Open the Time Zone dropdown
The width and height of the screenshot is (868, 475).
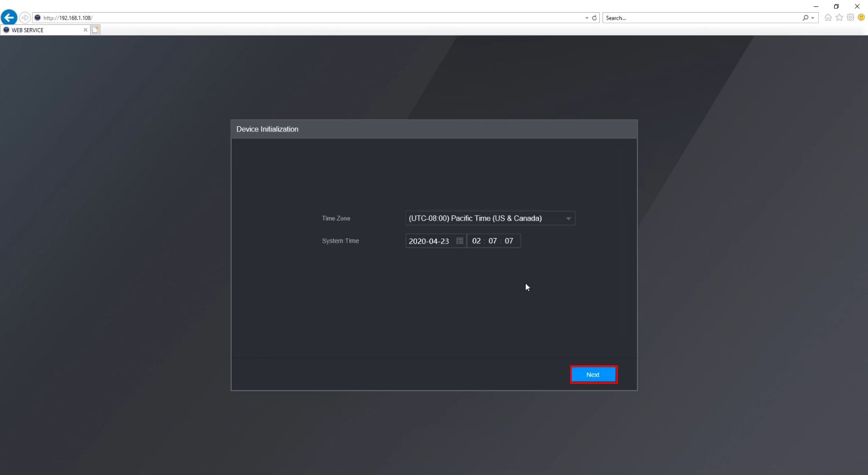pos(490,218)
